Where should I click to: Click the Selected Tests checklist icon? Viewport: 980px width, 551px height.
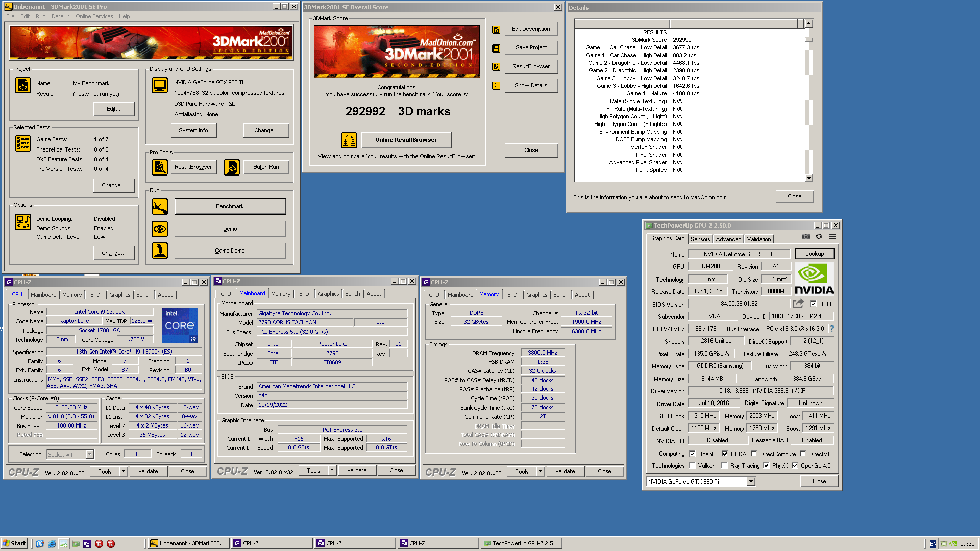coord(23,143)
